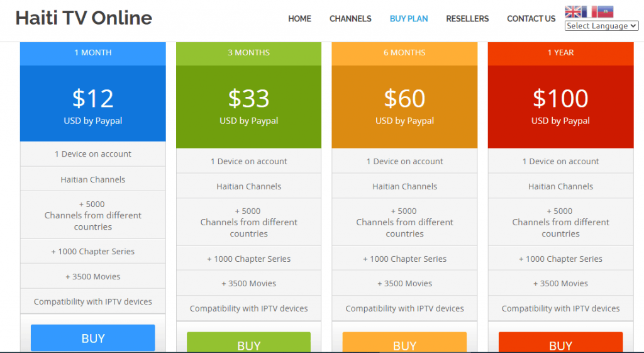
Task: Go to the HOME page
Action: 299,18
